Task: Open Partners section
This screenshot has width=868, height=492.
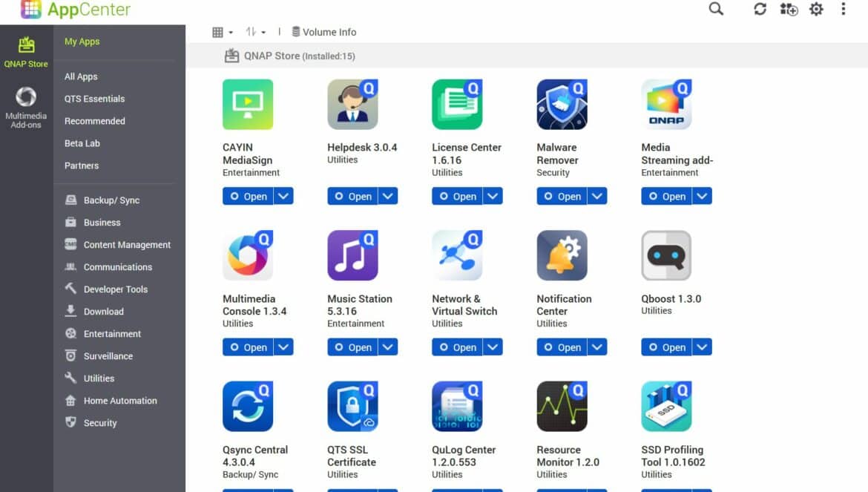Action: tap(82, 165)
